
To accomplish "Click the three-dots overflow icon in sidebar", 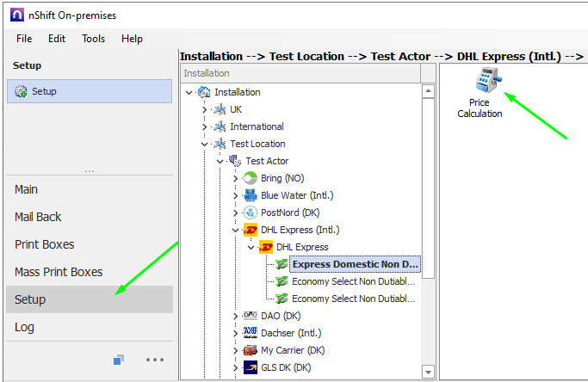I will [x=154, y=360].
